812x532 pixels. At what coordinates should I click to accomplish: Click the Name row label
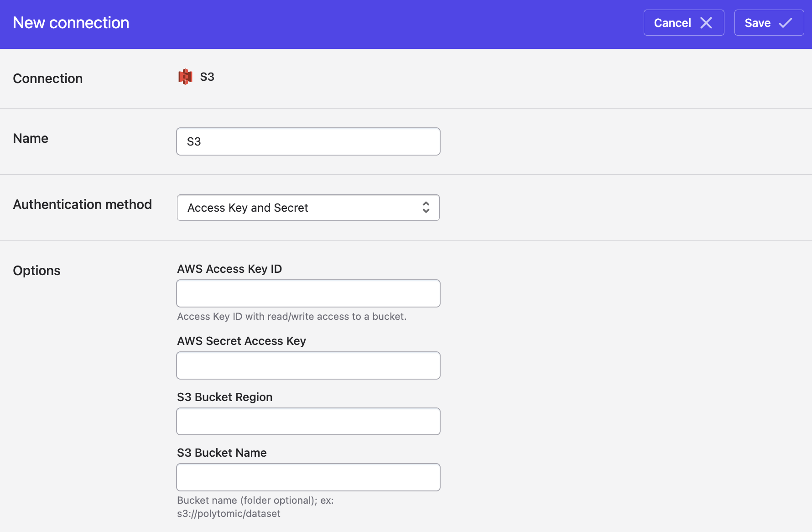coord(31,138)
